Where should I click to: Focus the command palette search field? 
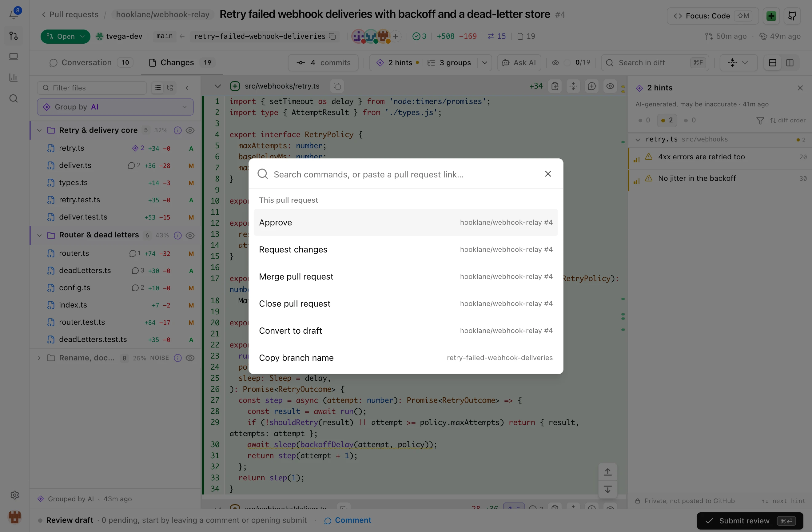pos(403,174)
